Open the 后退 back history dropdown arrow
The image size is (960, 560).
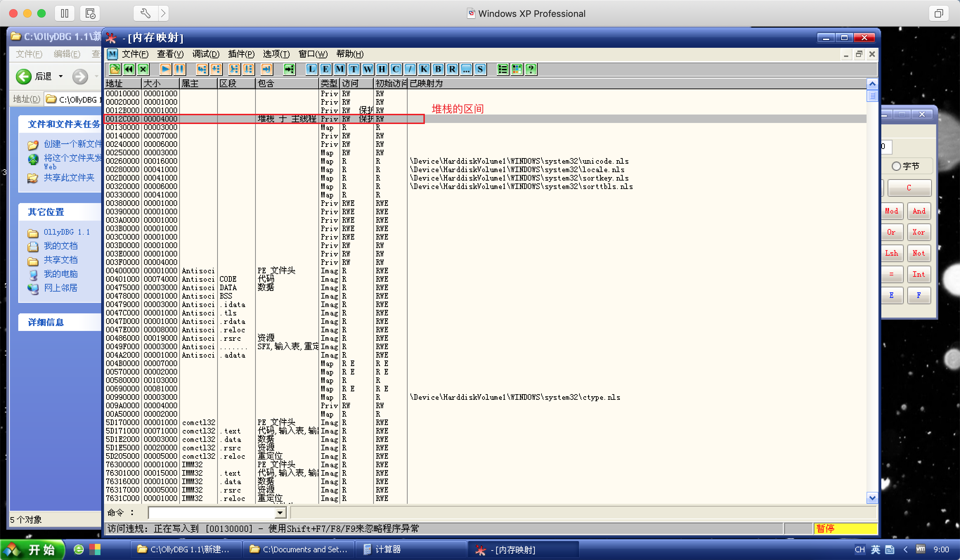coord(60,77)
